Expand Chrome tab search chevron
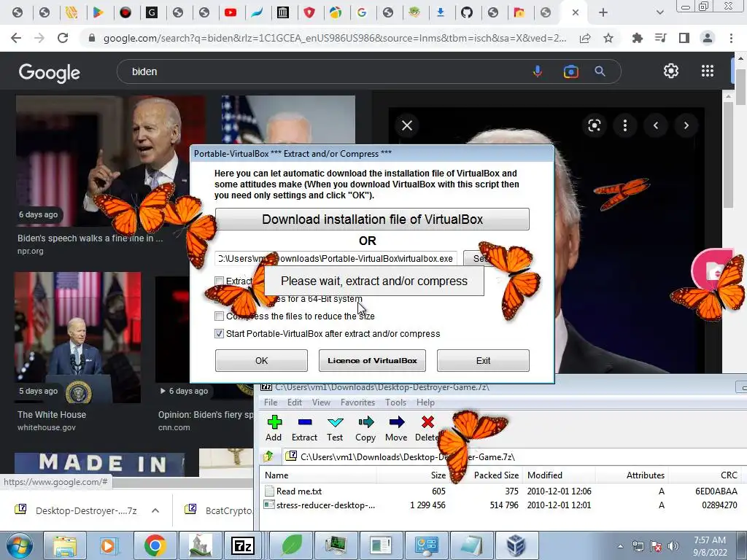Screen dimensions: 747x560 [659, 12]
